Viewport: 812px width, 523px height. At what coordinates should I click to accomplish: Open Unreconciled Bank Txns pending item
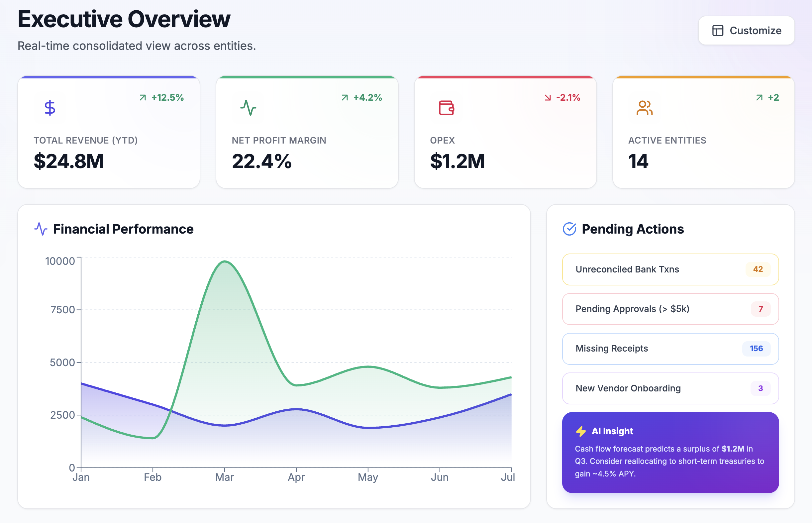[645, 269]
